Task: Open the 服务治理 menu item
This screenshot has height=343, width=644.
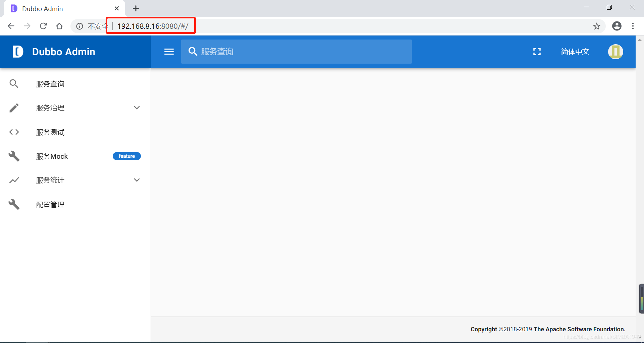Action: 75,108
